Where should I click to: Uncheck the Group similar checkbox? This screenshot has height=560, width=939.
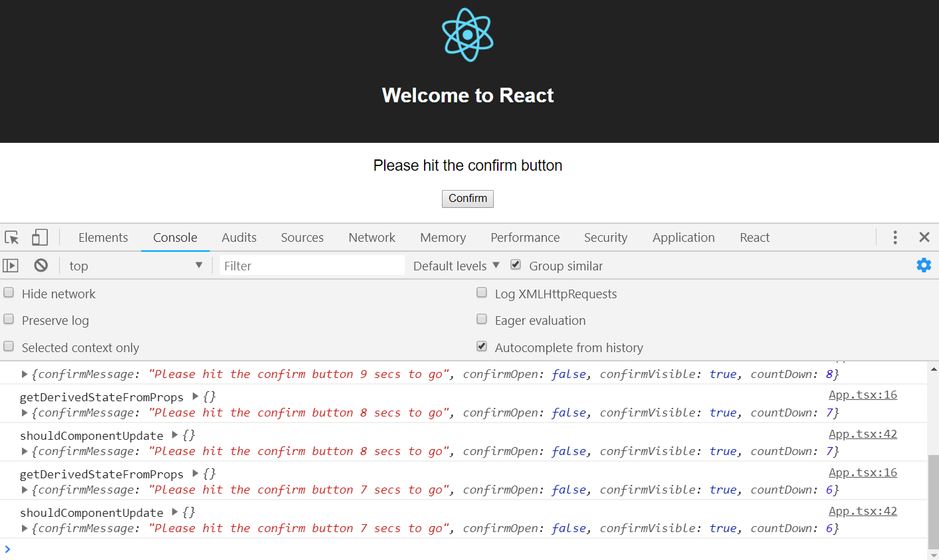click(x=516, y=265)
